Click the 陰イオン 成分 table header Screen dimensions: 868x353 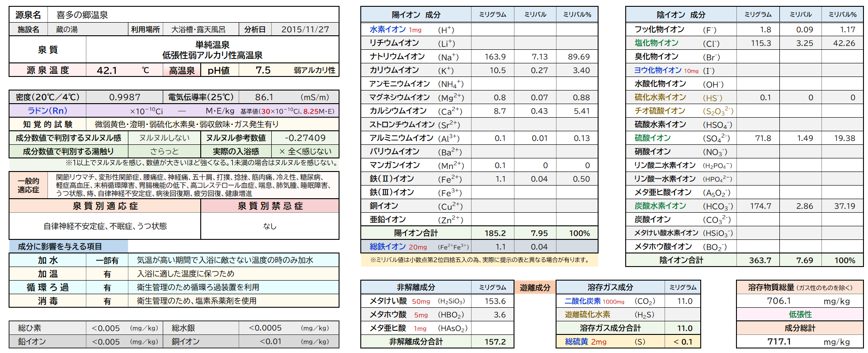click(x=681, y=14)
